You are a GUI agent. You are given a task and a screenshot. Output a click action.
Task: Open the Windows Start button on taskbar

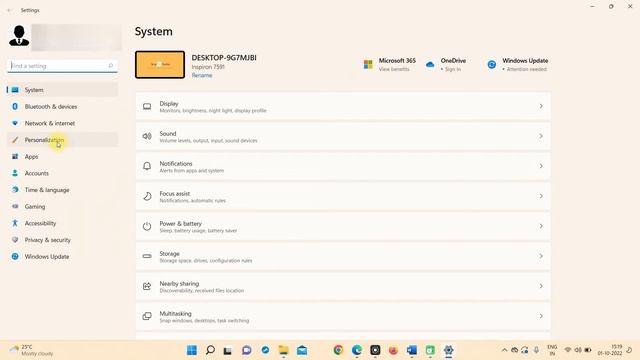[192, 350]
